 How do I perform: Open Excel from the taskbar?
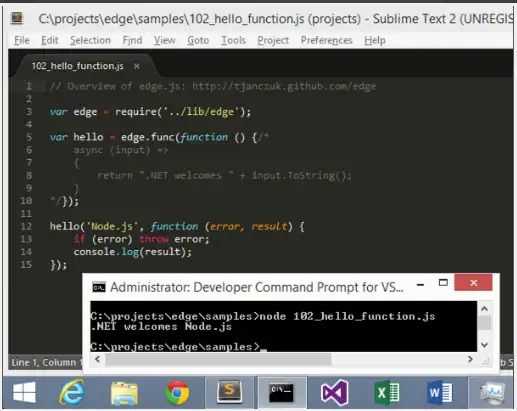pos(387,393)
